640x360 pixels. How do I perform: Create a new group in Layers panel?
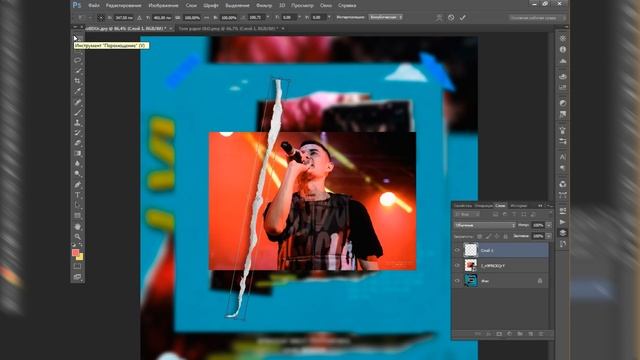(520, 334)
